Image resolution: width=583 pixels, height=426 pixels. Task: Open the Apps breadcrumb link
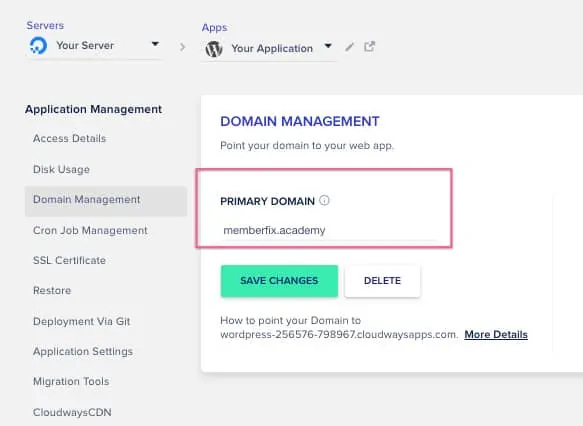click(x=215, y=28)
